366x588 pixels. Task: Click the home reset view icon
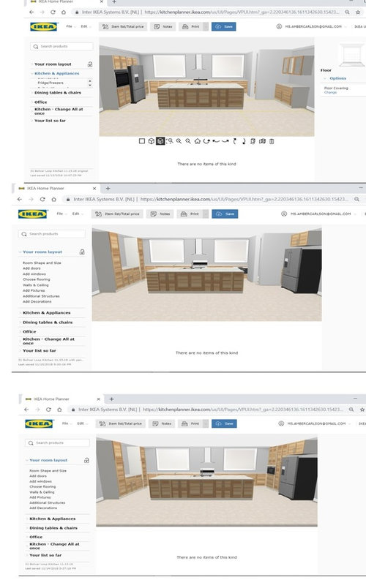(197, 141)
